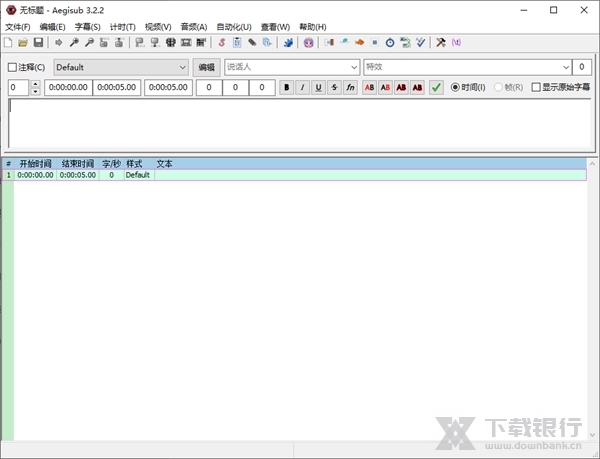This screenshot has height=459, width=600.
Task: Open the 说话人 (Actor) dropdown
Action: pyautogui.click(x=353, y=67)
